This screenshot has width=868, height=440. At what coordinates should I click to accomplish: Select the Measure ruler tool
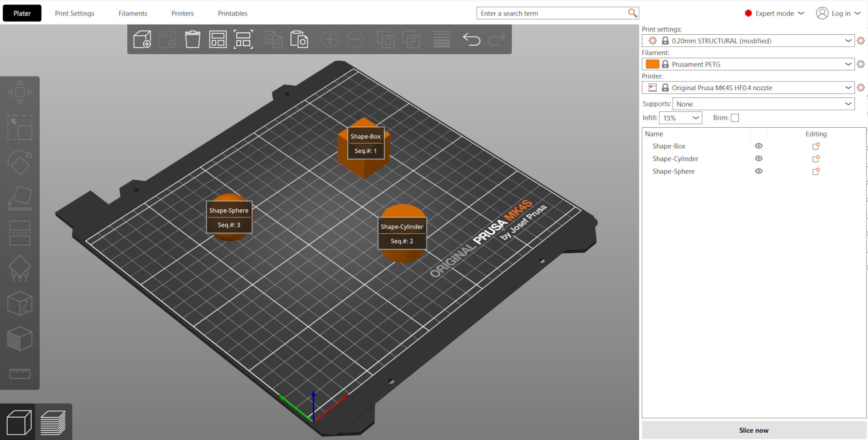pos(20,373)
